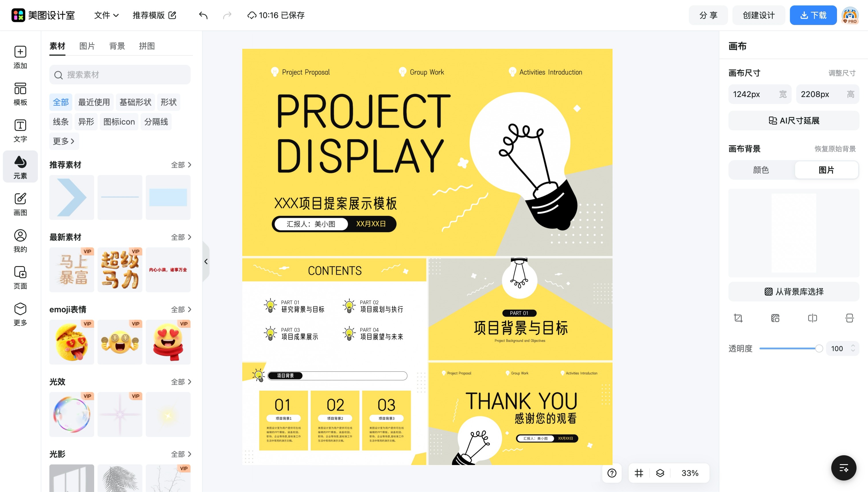
Task: Open the 添加 panel in the sidebar
Action: coord(20,57)
